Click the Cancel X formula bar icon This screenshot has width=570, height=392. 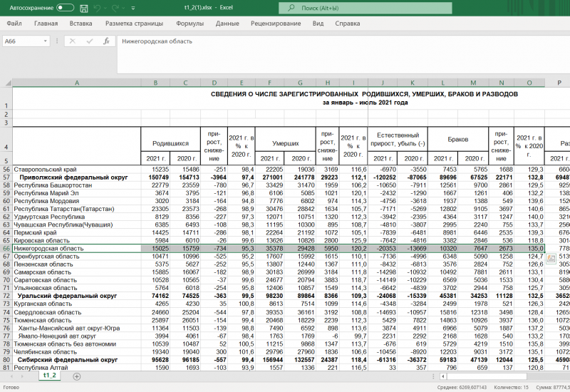click(x=73, y=41)
